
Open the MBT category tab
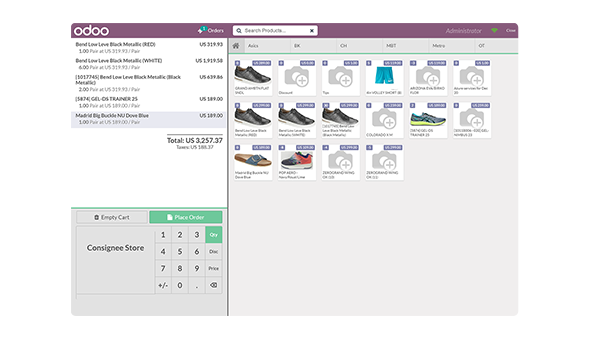[x=406, y=46]
